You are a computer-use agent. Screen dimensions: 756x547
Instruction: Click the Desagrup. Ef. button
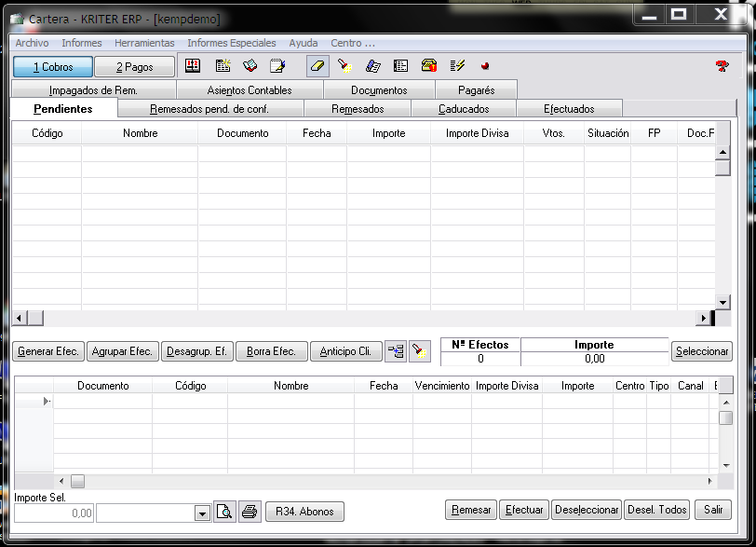tap(196, 351)
